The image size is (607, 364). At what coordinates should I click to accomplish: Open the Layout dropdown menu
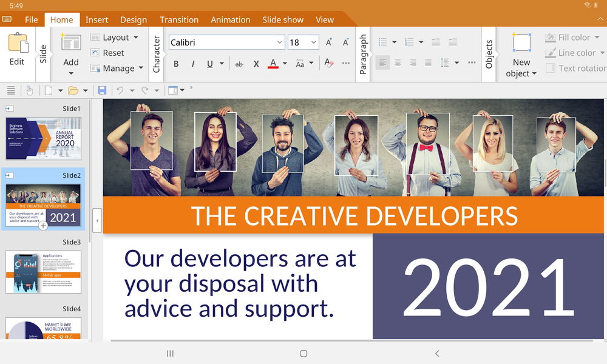coord(115,38)
